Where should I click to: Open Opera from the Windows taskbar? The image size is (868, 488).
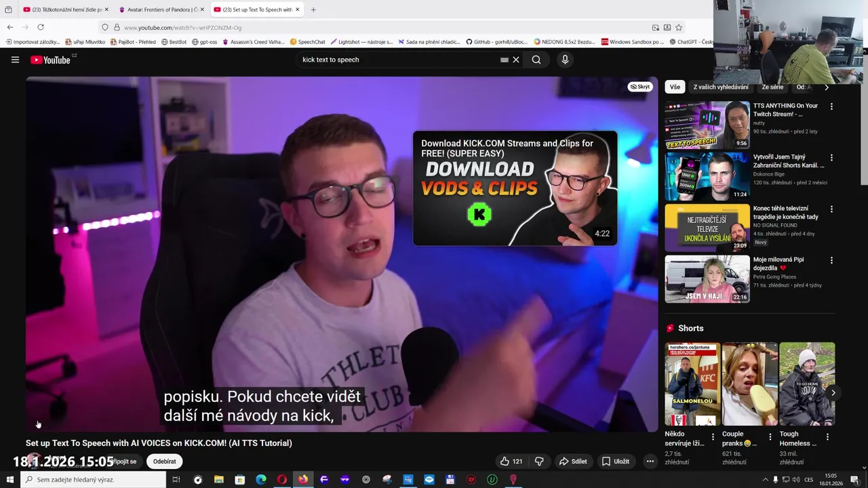[x=282, y=480]
